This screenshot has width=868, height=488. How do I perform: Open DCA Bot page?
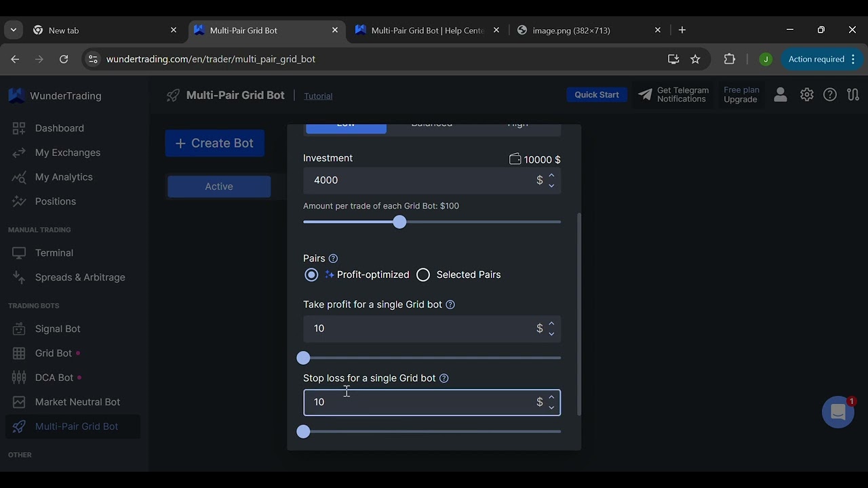tap(43, 378)
